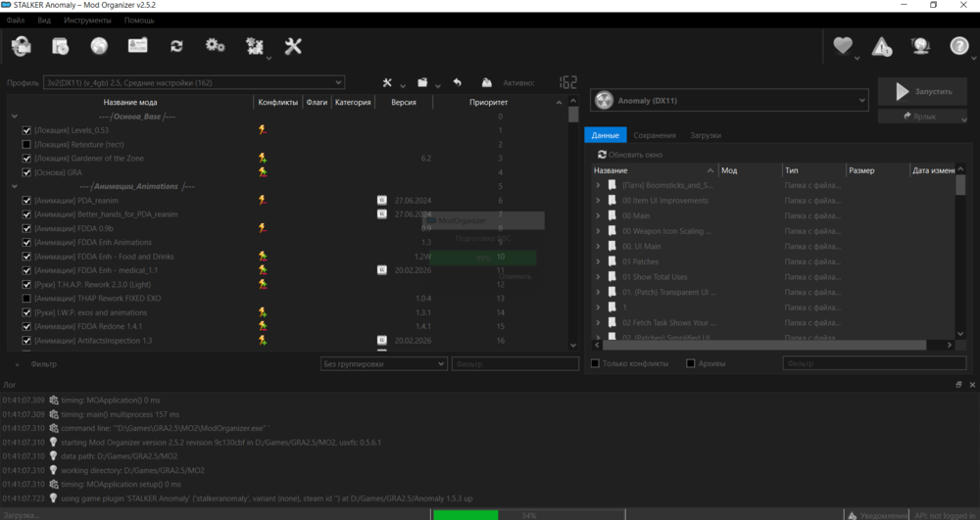
Task: Click the refresh arrows toolbar icon
Action: tap(176, 46)
